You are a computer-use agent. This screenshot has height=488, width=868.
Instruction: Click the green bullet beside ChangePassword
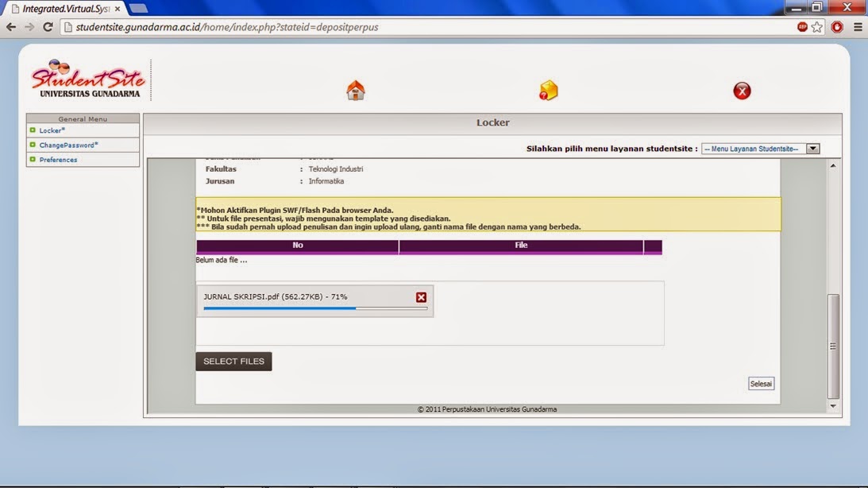(33, 145)
